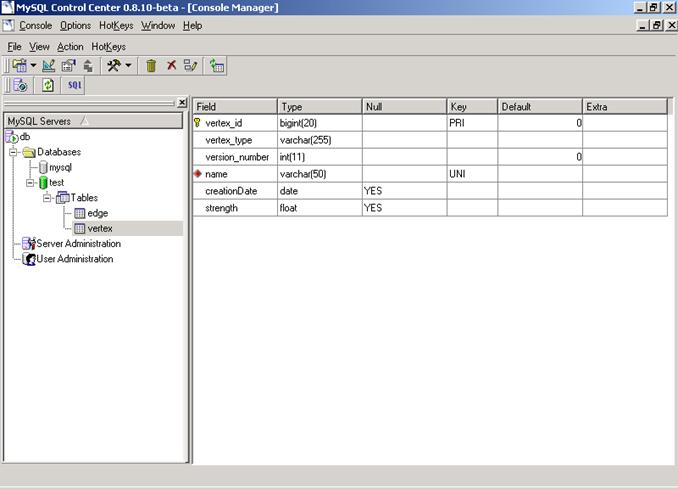Click the primary key icon on vertex_id
This screenshot has width=678, height=489.
[197, 123]
